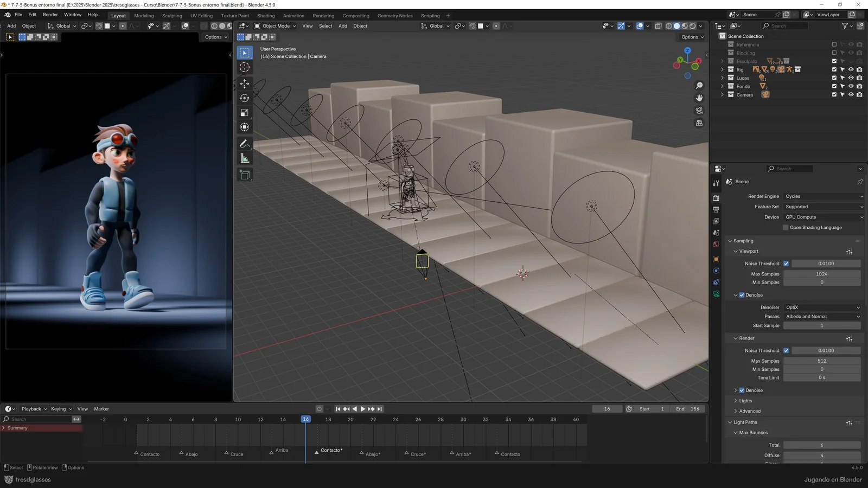
Task: Uncheck the Denoise option under Viewport sampling
Action: tap(742, 295)
